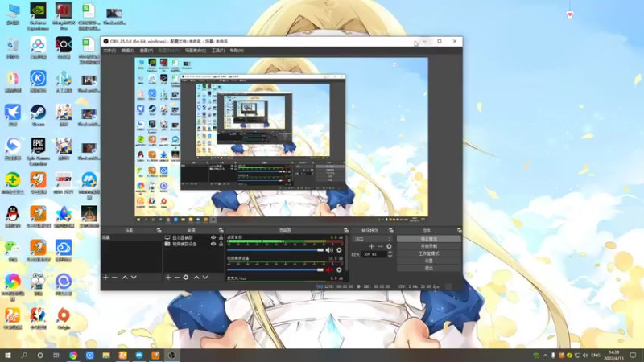Open transition properties with the gear icon
The width and height of the screenshot is (644, 362).
(x=389, y=246)
